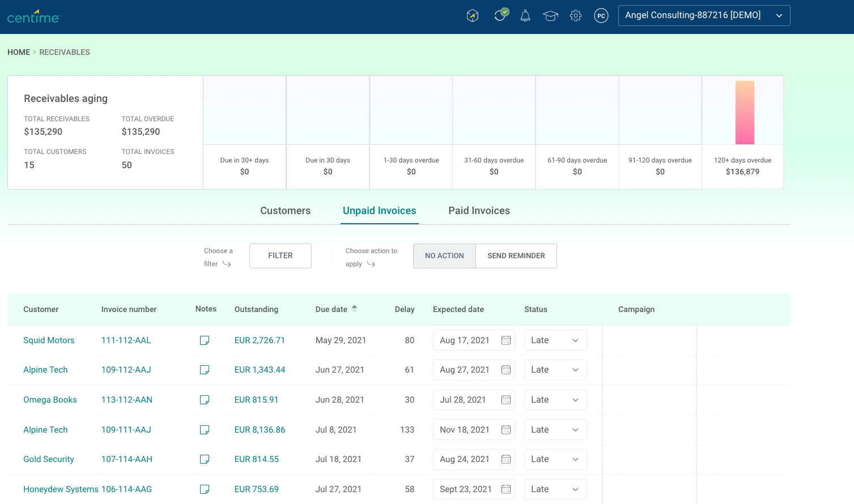Screen dimensions: 854x504
Task: Click the 120+ days overdue pink bar
Action: point(745,113)
